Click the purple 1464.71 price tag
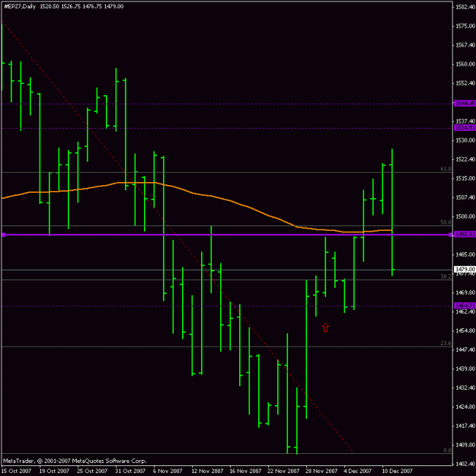This screenshot has height=476, width=476. pos(465,305)
